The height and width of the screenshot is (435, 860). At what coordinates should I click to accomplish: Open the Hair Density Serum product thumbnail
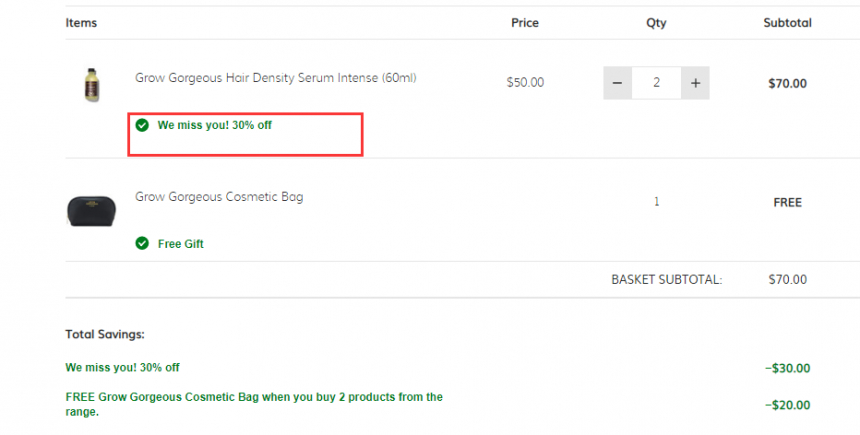(x=92, y=84)
